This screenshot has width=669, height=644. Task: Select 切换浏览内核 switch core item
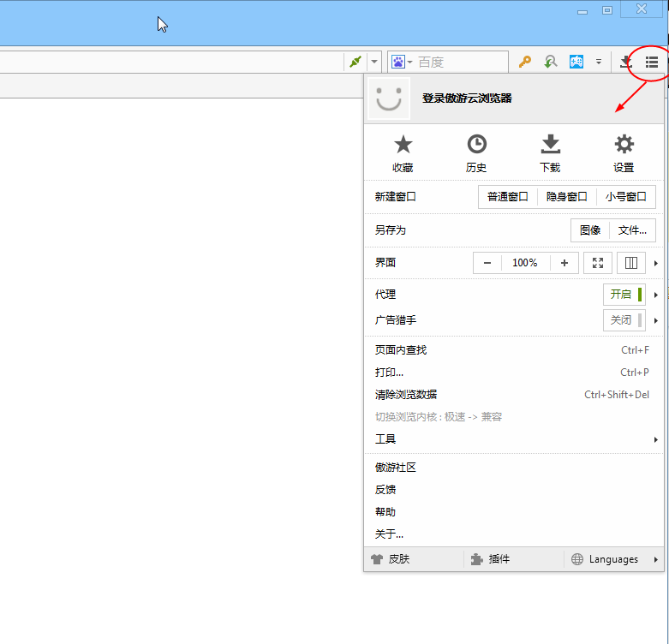pos(514,417)
